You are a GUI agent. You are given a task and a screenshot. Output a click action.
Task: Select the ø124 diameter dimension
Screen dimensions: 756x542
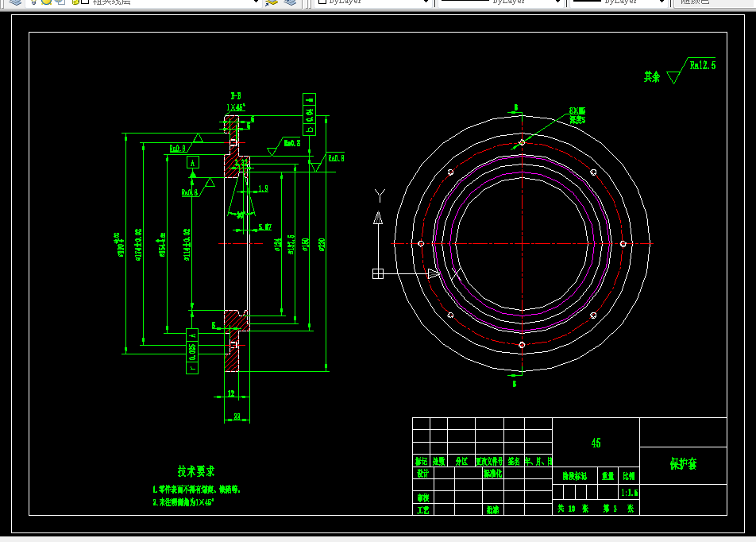click(x=278, y=245)
